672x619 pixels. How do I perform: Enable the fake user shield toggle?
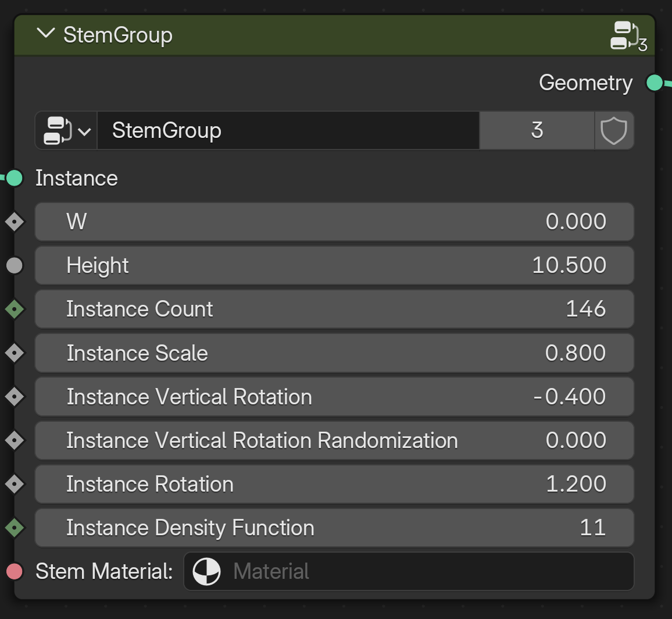(x=614, y=130)
